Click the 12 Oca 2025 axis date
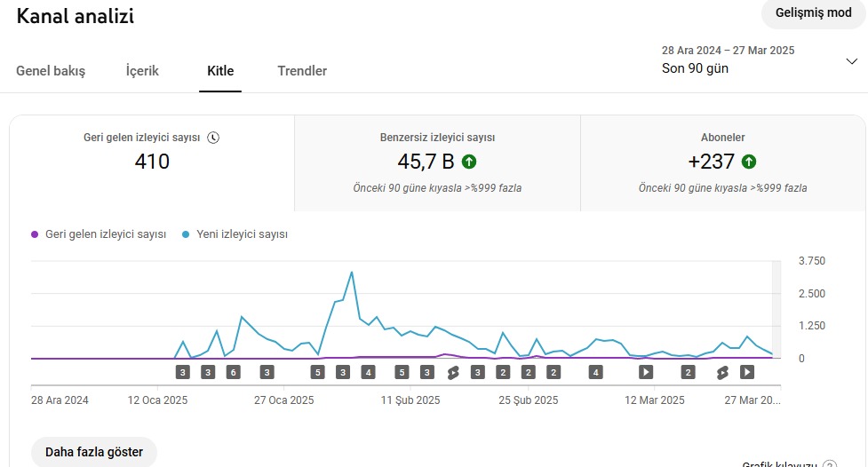Viewport: 868px width, 467px height. click(x=158, y=400)
